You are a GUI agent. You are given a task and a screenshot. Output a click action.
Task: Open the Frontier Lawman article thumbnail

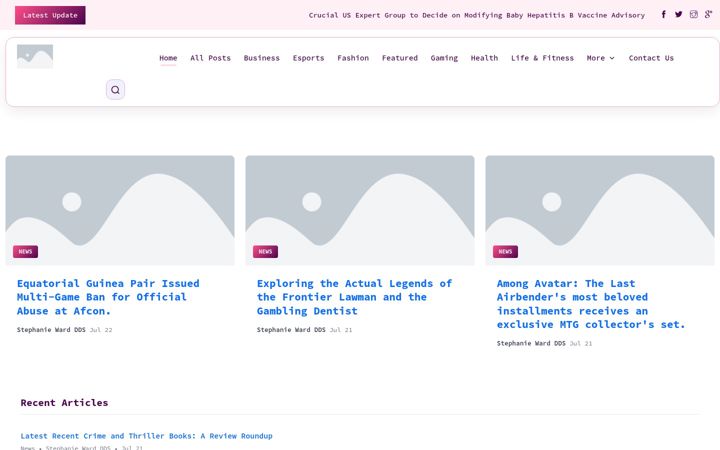[x=360, y=210]
